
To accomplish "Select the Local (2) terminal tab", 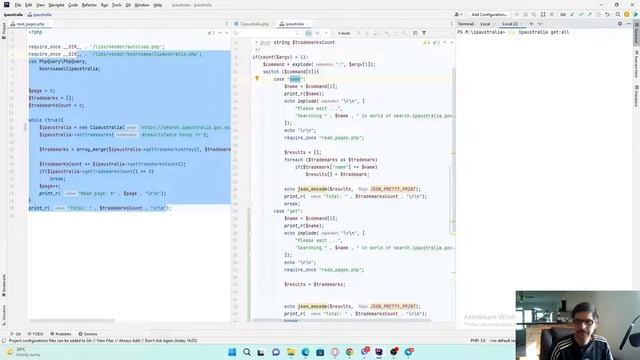I will click(510, 24).
